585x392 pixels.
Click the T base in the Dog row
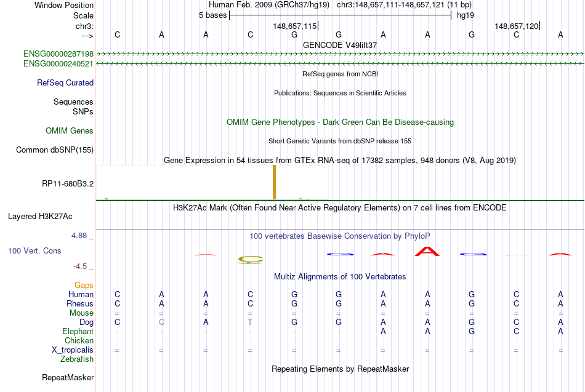pyautogui.click(x=250, y=322)
